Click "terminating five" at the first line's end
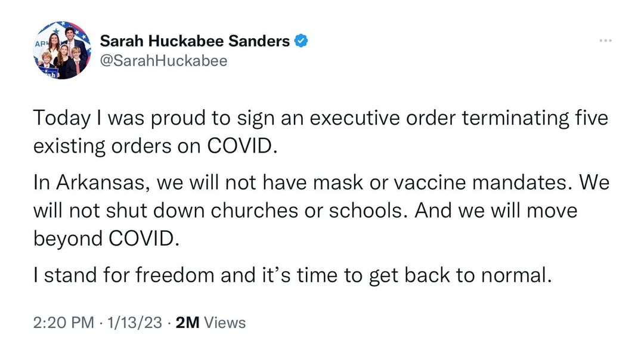Viewport: 644px width, 344px height. tap(546, 119)
